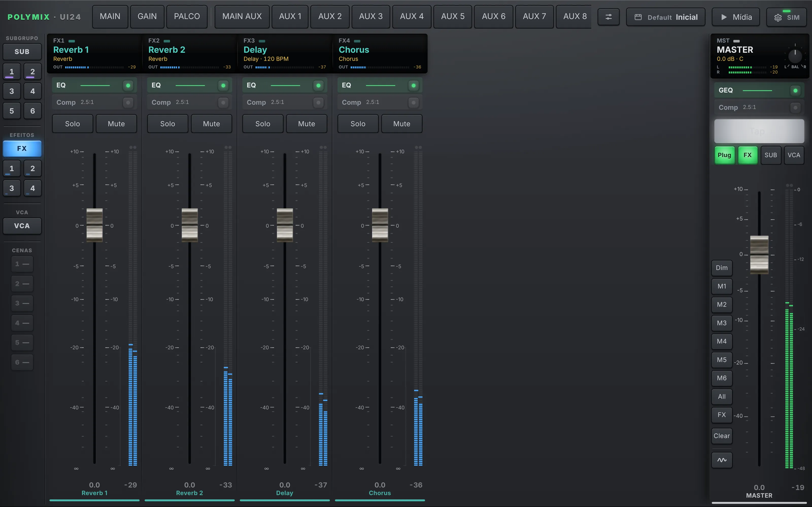Select scene slot 3 under CENAS
812x507 pixels.
pos(22,303)
